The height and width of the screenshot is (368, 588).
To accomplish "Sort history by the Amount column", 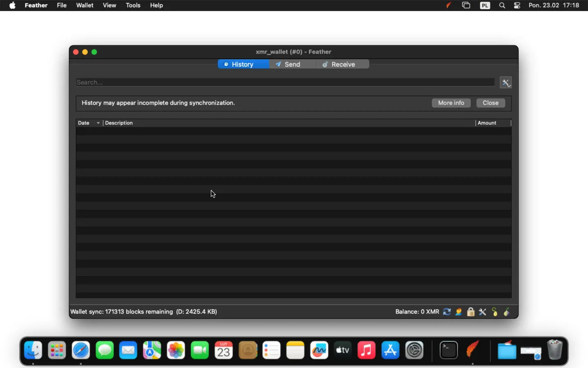I will [x=493, y=123].
